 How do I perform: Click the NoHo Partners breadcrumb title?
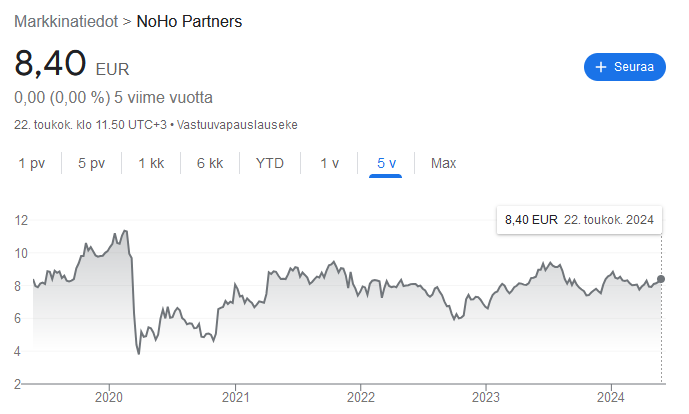[x=189, y=21]
